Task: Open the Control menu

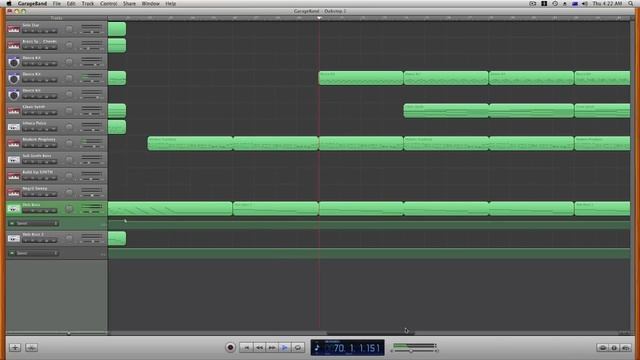Action: pos(109,3)
